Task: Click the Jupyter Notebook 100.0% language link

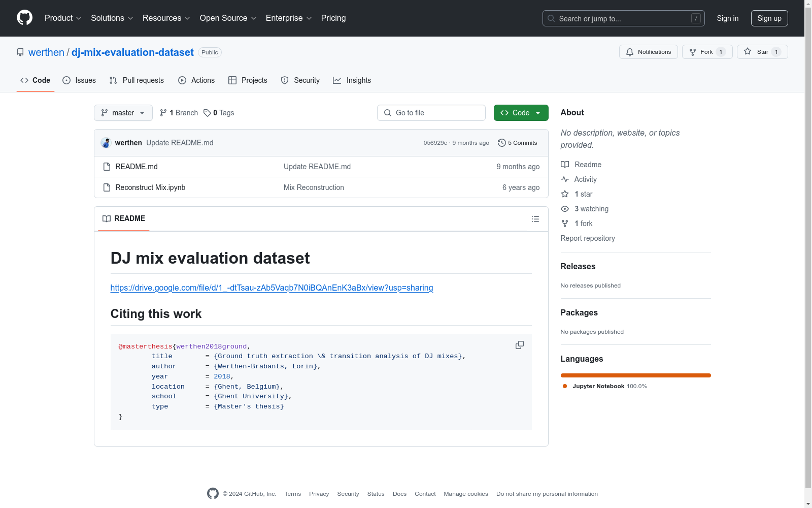Action: (x=605, y=386)
